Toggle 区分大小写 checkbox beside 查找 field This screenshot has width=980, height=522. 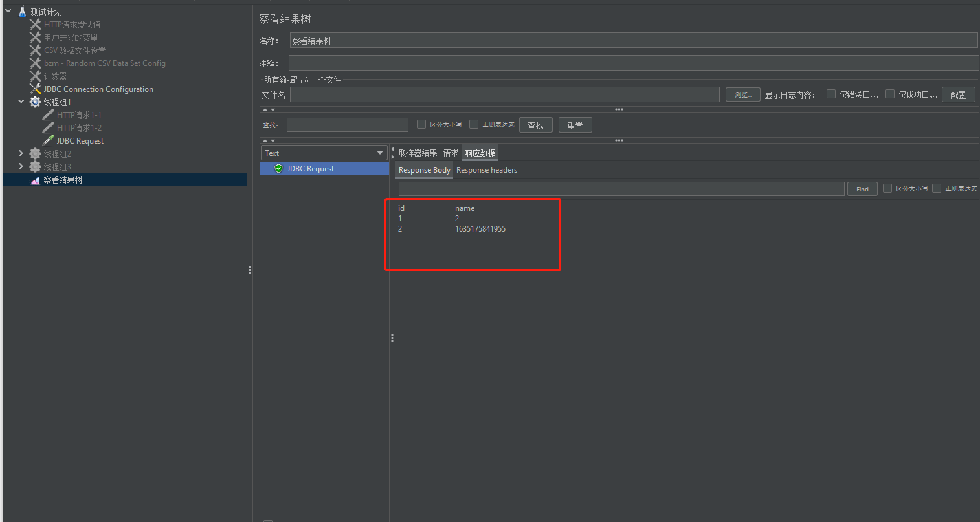tap(421, 124)
